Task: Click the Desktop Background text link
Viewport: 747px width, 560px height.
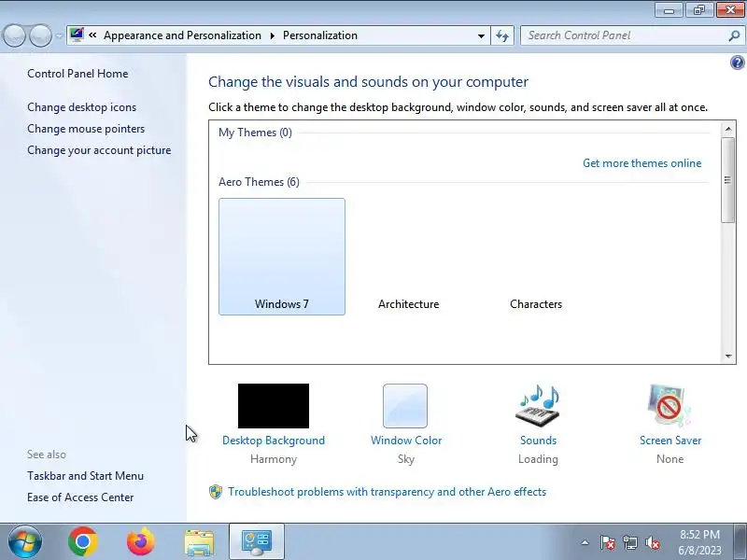Action: (274, 441)
